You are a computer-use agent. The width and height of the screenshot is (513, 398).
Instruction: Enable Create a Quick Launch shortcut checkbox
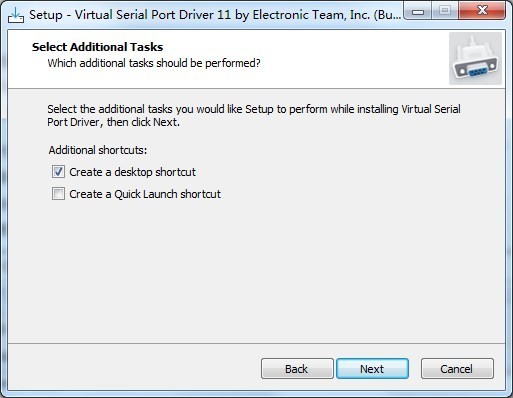coord(58,194)
